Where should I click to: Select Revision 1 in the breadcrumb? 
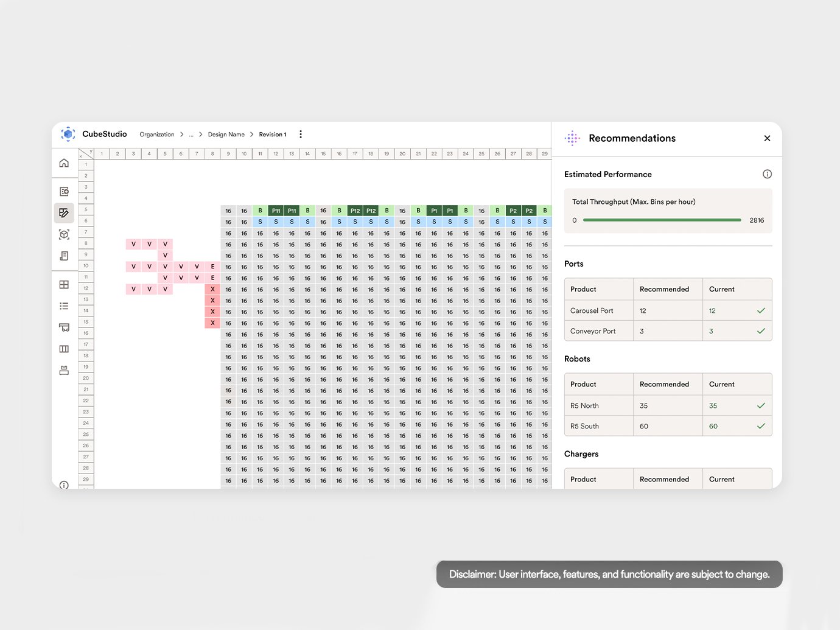tap(272, 135)
